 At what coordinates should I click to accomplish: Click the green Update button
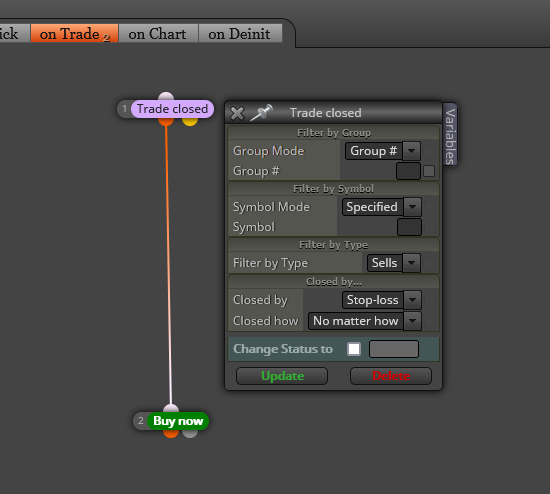click(x=282, y=376)
